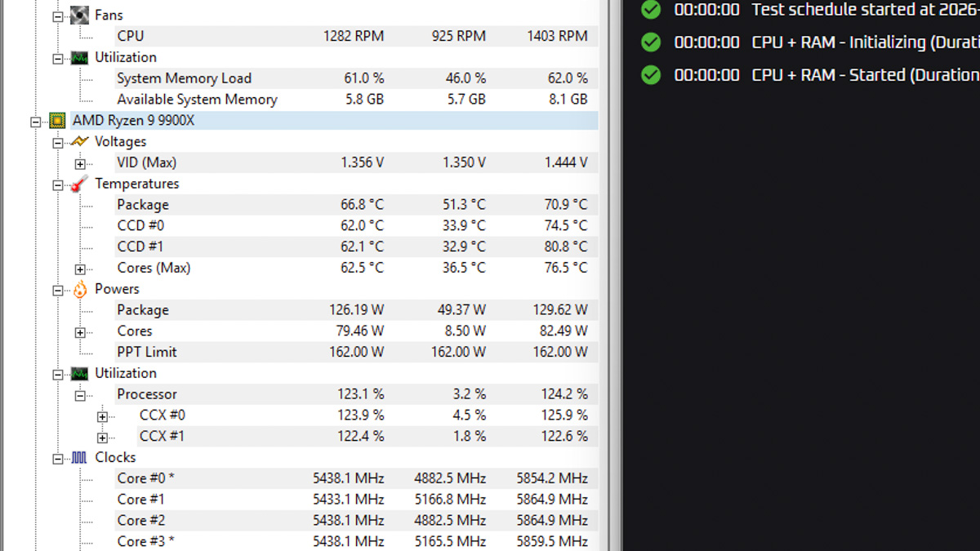The width and height of the screenshot is (980, 551).
Task: Click the Clocks waveform icon
Action: [x=79, y=458]
